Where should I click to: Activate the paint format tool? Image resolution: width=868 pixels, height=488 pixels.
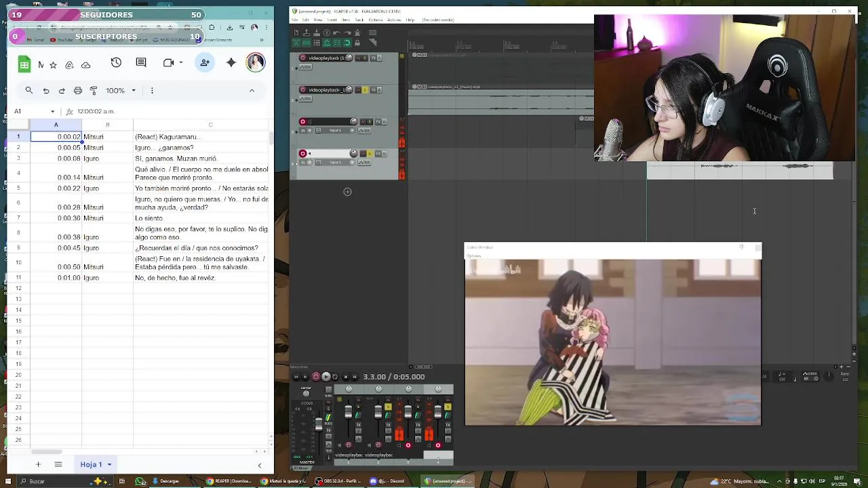coord(94,90)
